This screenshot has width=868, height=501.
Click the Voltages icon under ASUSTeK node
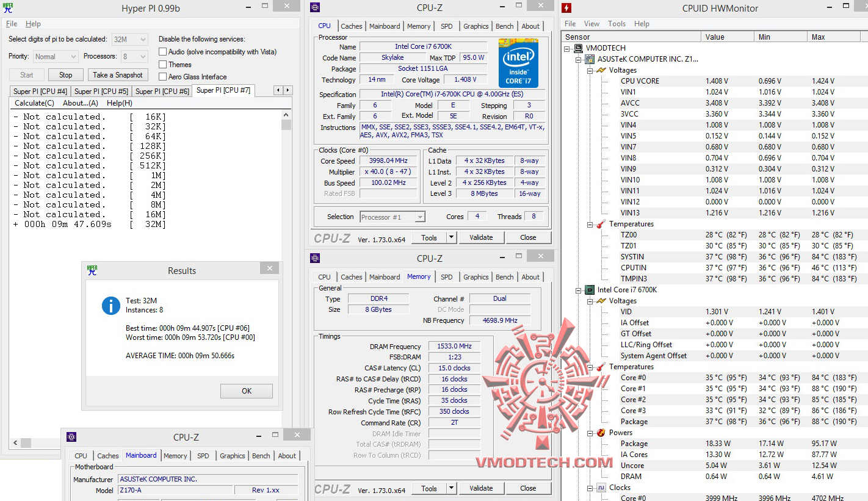click(x=601, y=70)
